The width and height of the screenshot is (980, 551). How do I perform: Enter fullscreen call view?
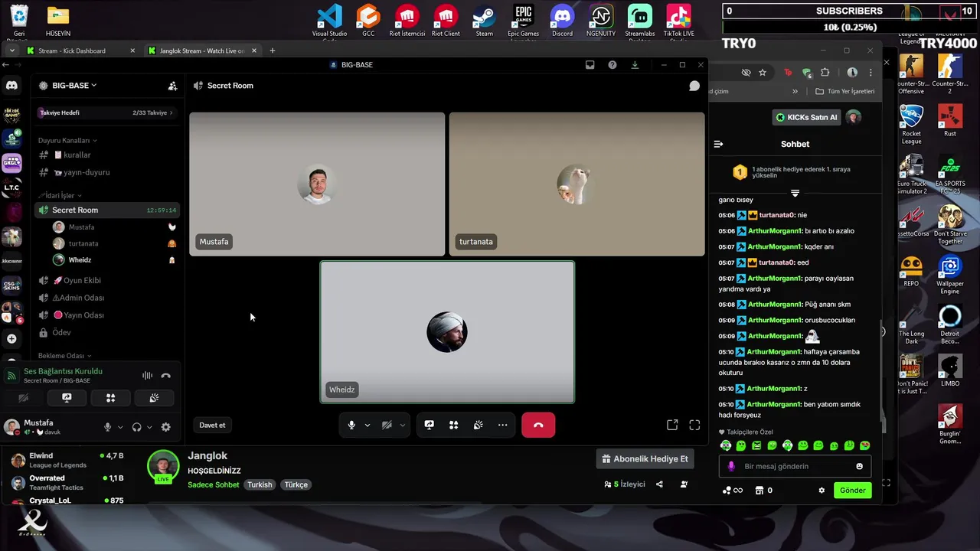pos(694,425)
